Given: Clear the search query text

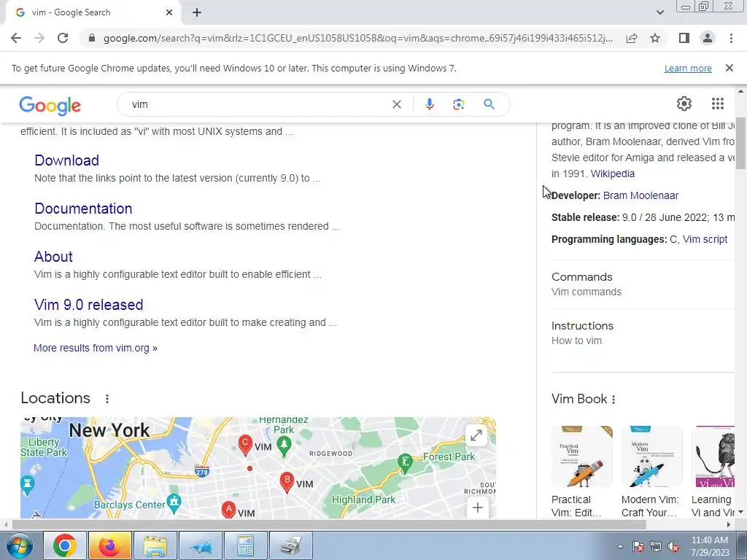Looking at the screenshot, I should click(x=396, y=104).
